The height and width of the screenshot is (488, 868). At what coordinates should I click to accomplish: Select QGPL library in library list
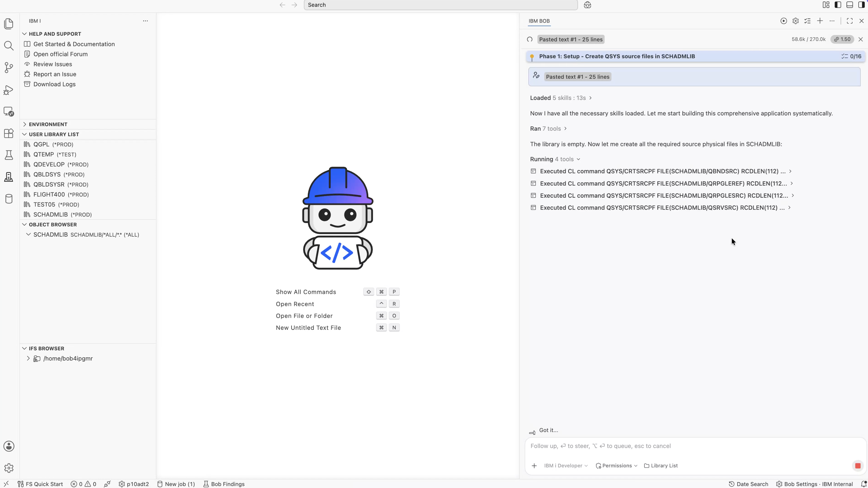tap(88, 144)
